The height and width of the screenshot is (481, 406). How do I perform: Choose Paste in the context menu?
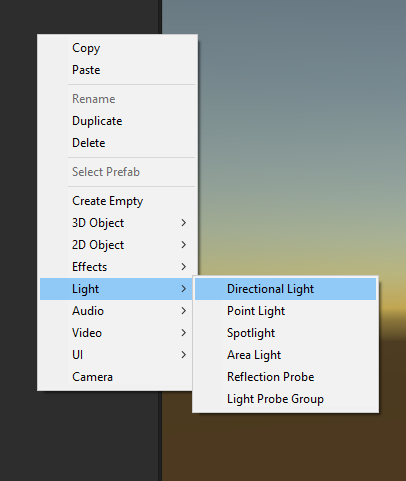click(116, 70)
